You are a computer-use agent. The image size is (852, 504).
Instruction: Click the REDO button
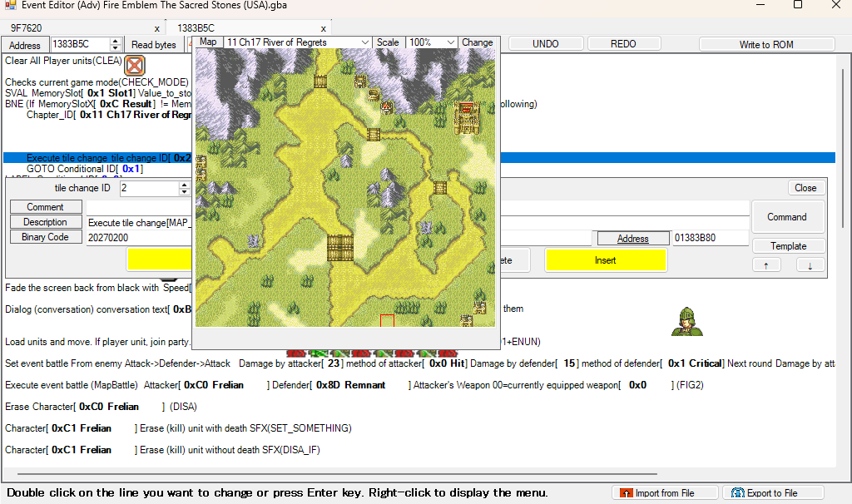[623, 44]
